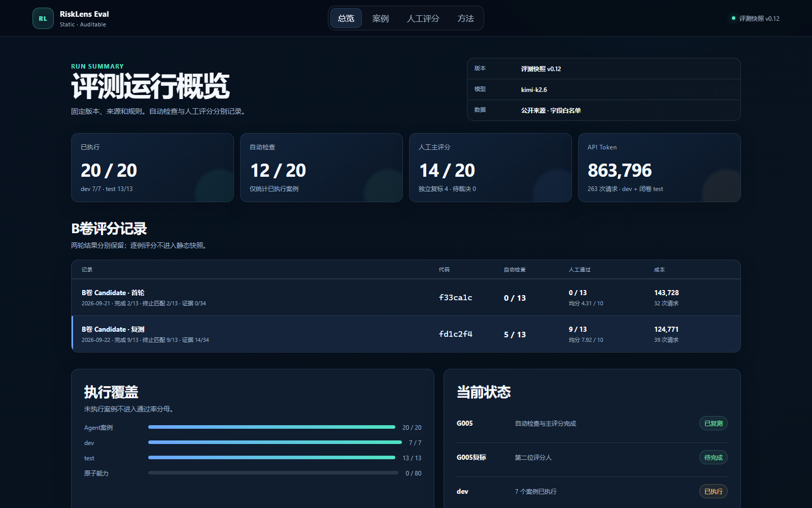Click the 自动检查 column header
This screenshot has height=508, width=812.
coord(515,270)
